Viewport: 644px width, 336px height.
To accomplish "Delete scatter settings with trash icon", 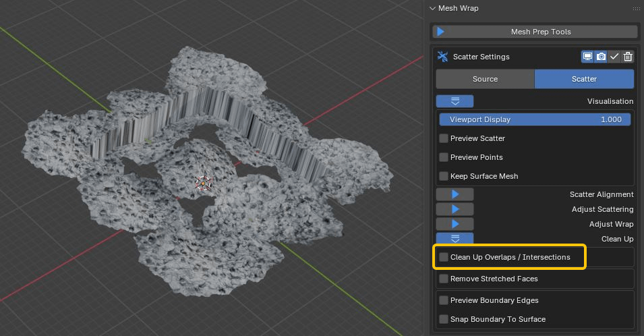I will click(x=628, y=57).
